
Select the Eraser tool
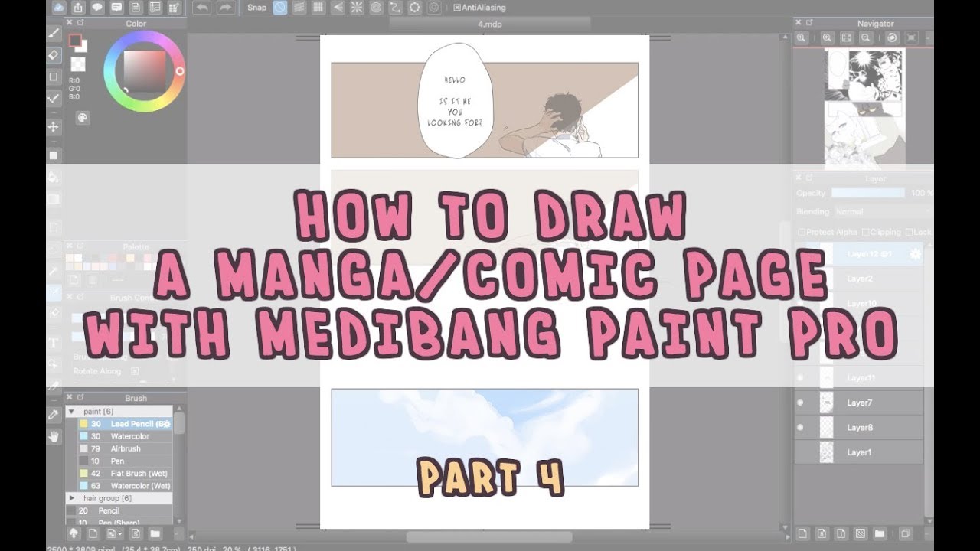[x=54, y=55]
